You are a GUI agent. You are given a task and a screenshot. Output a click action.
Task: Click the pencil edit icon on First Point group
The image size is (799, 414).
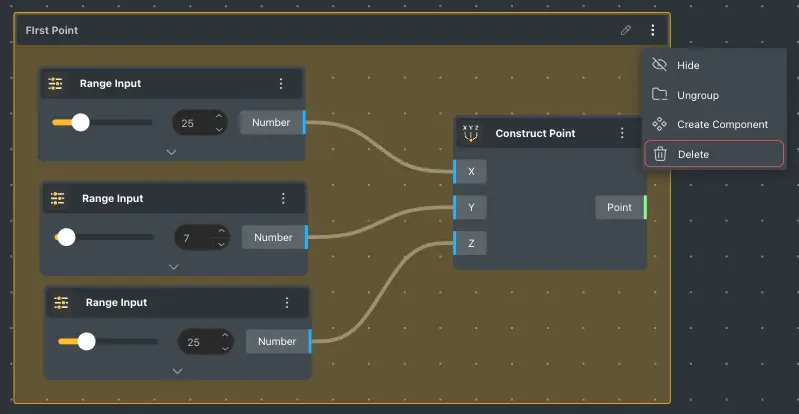626,30
